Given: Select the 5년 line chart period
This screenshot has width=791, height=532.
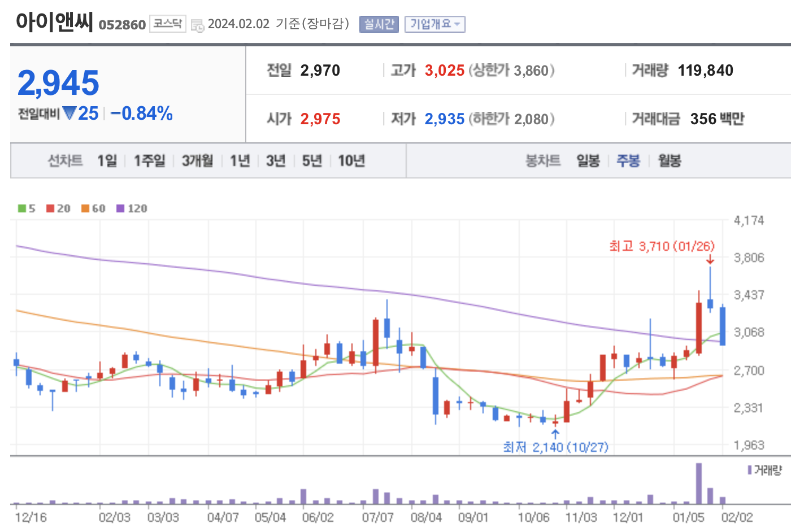Looking at the screenshot, I should pos(312,161).
